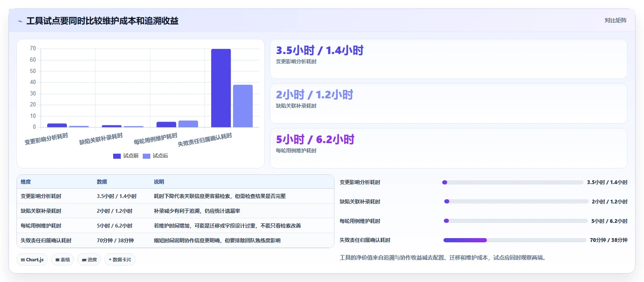Click the page title 工具试点要同时比较维护成本和追溯收益
The height and width of the screenshot is (282, 644).
coord(102,21)
